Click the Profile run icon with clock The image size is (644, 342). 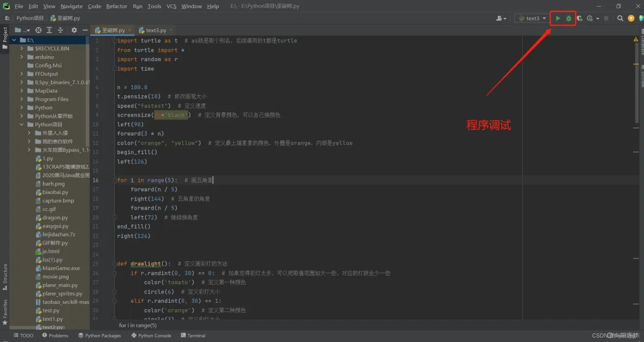[590, 18]
